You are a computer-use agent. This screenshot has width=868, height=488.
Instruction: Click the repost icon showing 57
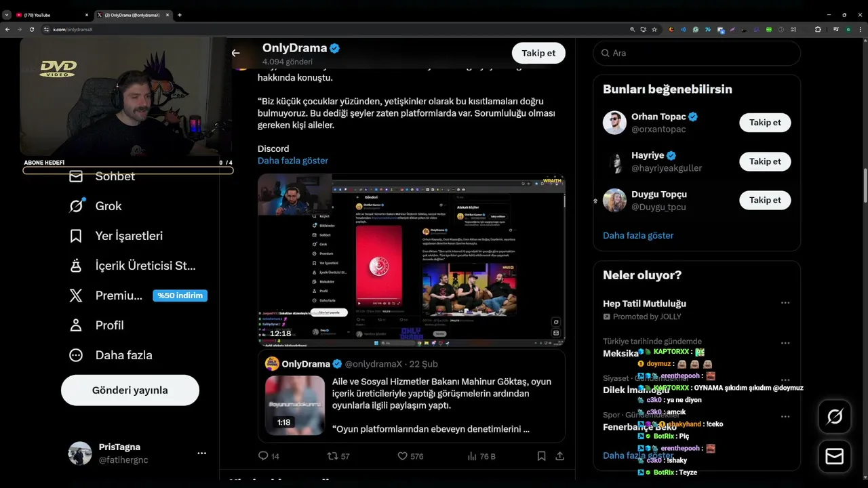click(x=332, y=456)
